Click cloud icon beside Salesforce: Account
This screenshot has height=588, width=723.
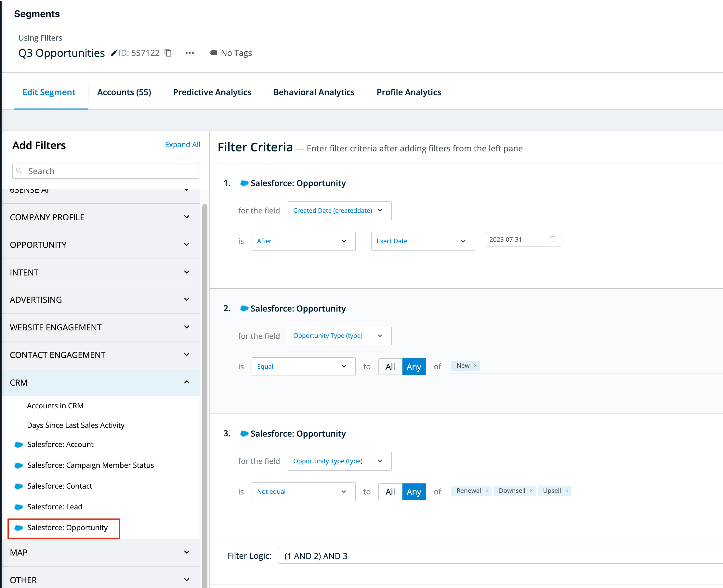pos(19,445)
